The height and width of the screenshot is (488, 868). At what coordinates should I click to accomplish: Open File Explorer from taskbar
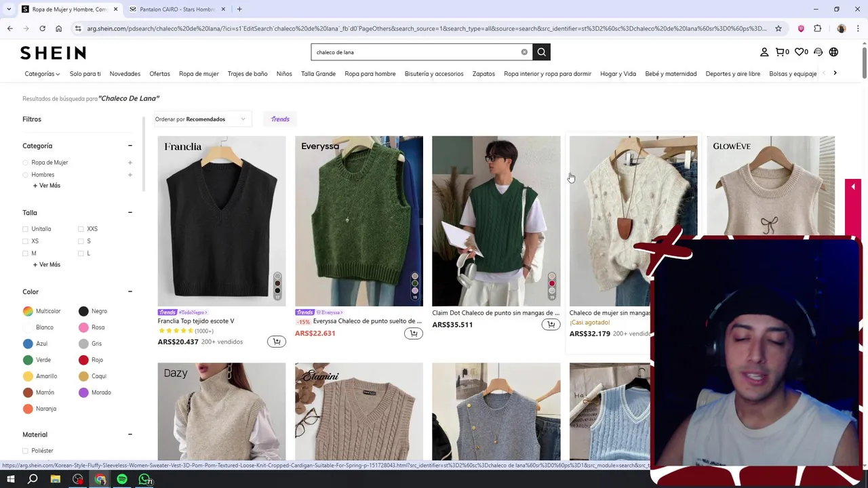pos(56,480)
